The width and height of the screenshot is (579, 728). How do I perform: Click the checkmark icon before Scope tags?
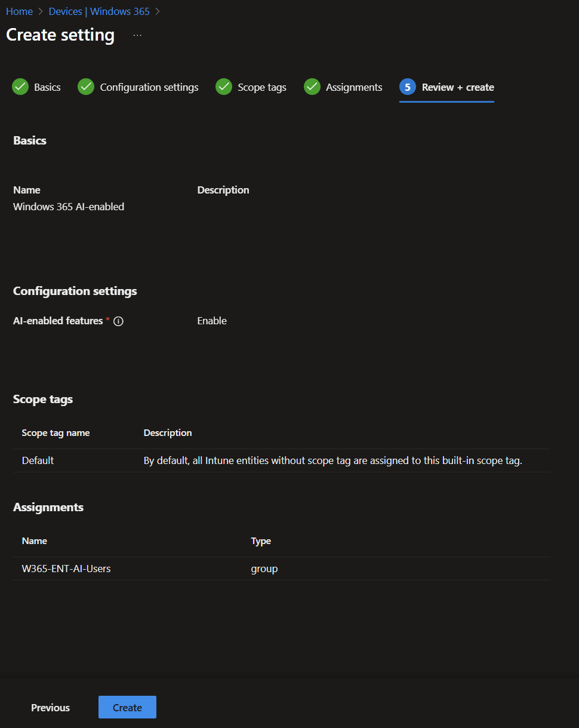pos(224,87)
